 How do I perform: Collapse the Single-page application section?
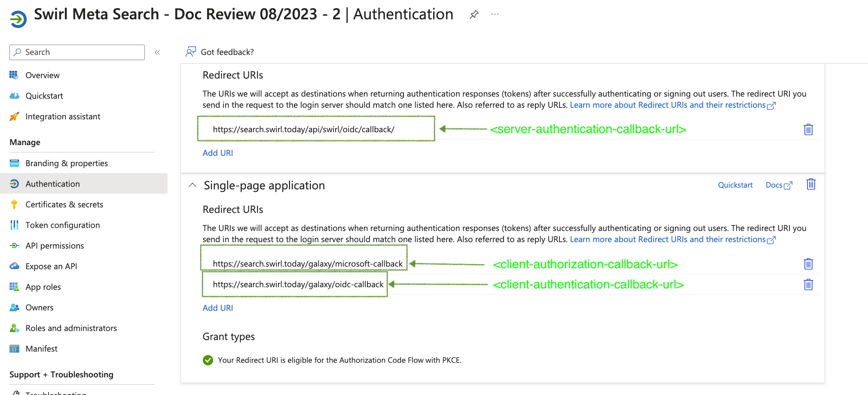tap(193, 185)
